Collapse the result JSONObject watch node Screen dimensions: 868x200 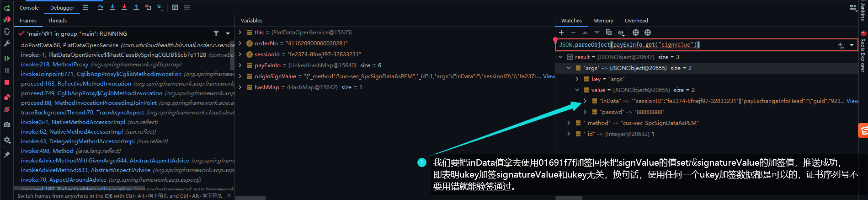click(561, 57)
